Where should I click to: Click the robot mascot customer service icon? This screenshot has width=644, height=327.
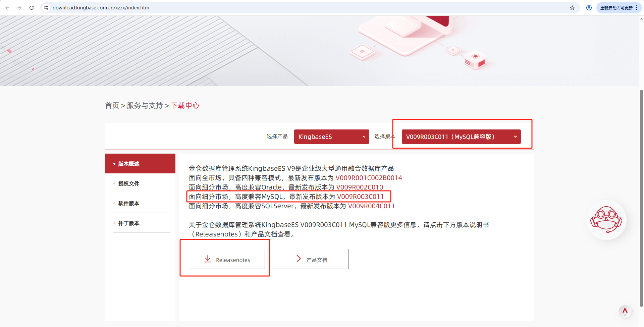606,220
